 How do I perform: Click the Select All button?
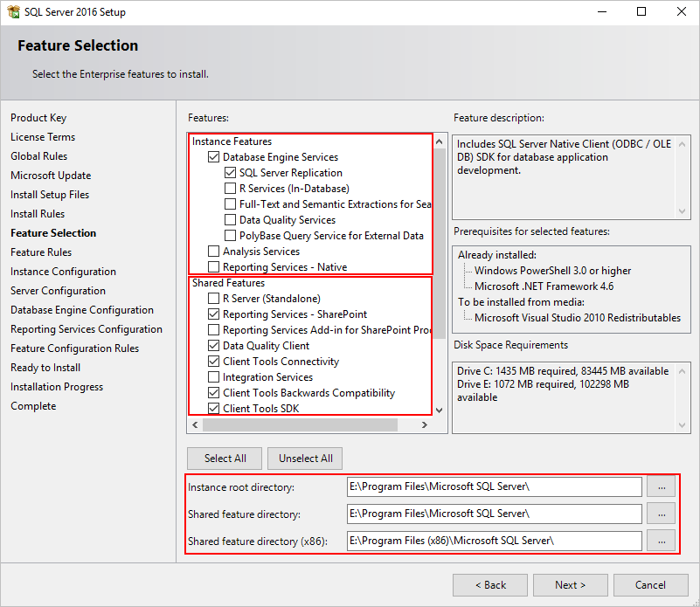pyautogui.click(x=225, y=459)
